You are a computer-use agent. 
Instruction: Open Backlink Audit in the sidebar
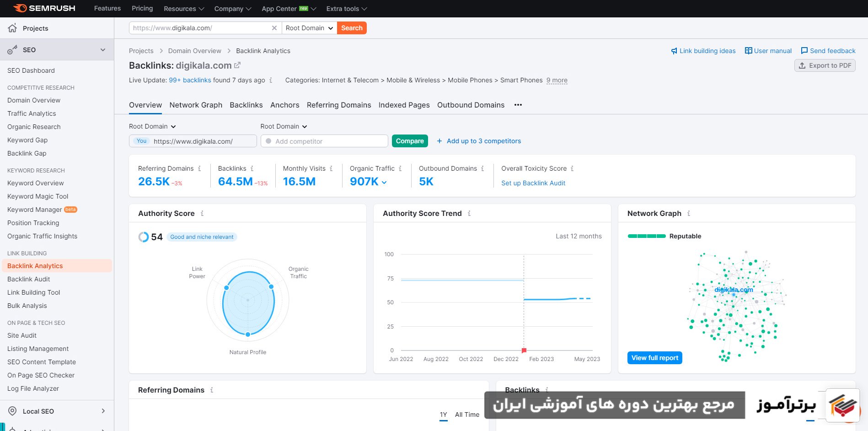tap(29, 279)
